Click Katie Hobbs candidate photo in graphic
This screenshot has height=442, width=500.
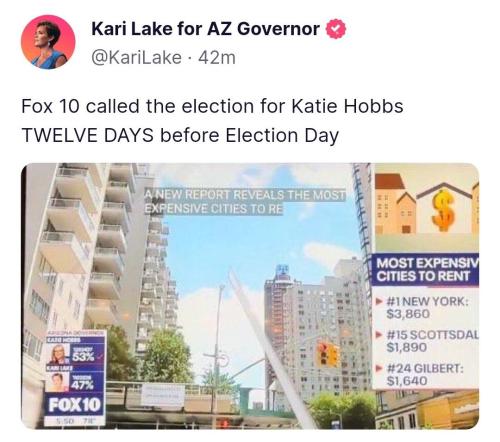pos(58,355)
